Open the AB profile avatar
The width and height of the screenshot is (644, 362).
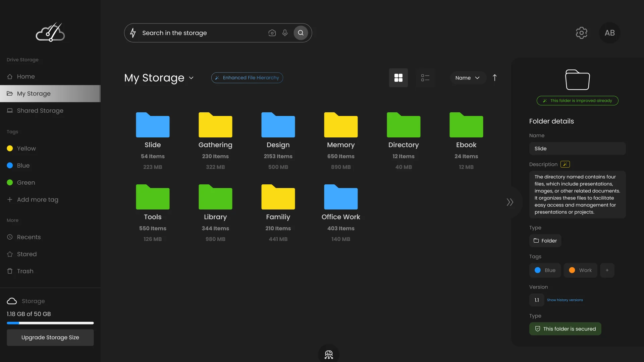(x=610, y=33)
